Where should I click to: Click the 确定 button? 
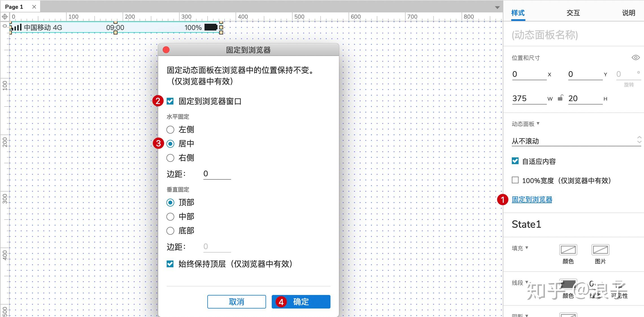(301, 302)
